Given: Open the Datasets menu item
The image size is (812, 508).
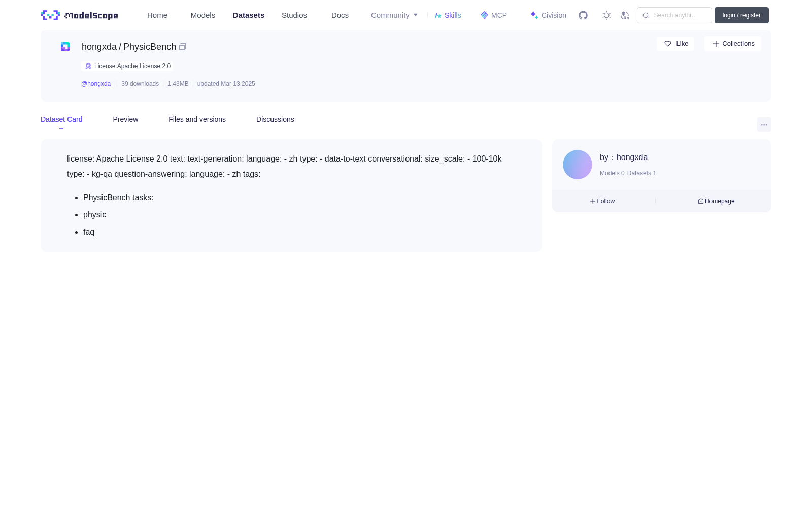Looking at the screenshot, I should click(x=249, y=15).
